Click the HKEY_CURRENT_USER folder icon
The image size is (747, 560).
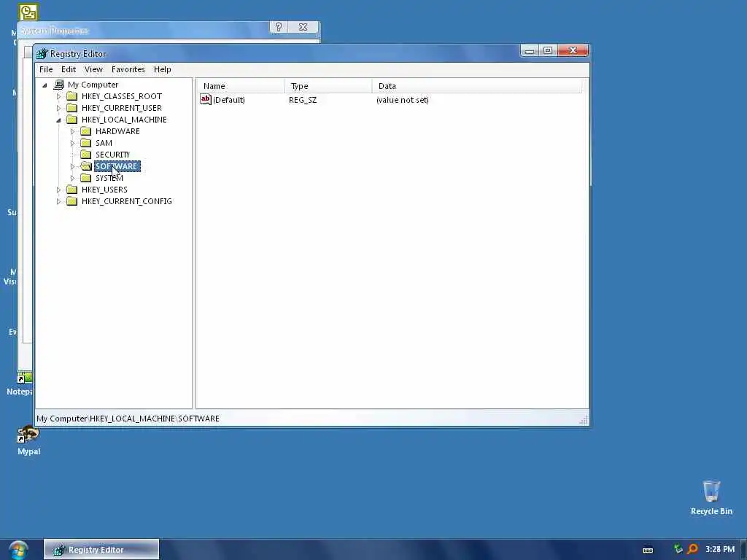[x=72, y=108]
